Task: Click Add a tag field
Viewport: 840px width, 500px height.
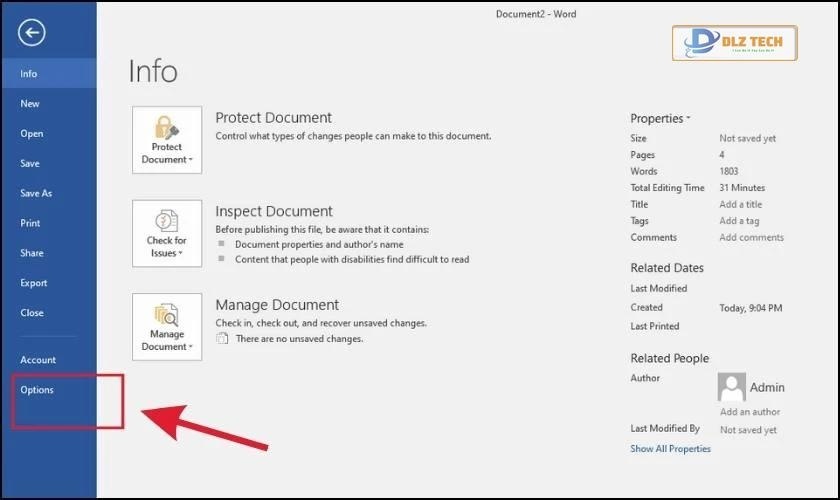Action: [x=739, y=221]
